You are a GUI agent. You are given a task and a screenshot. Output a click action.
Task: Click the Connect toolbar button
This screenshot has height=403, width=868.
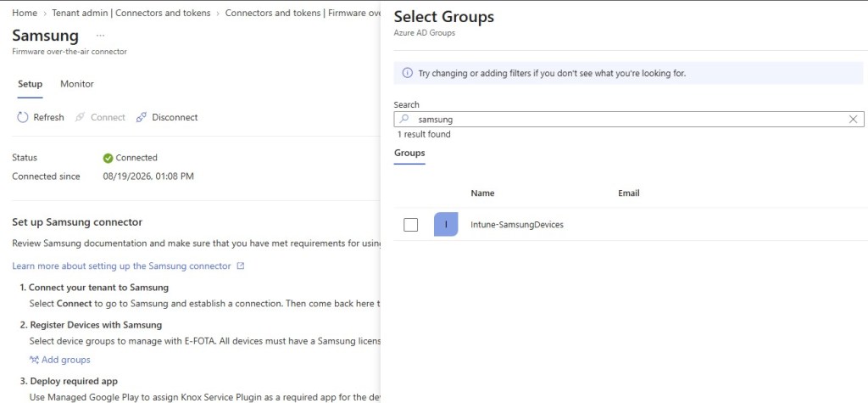[x=100, y=118]
